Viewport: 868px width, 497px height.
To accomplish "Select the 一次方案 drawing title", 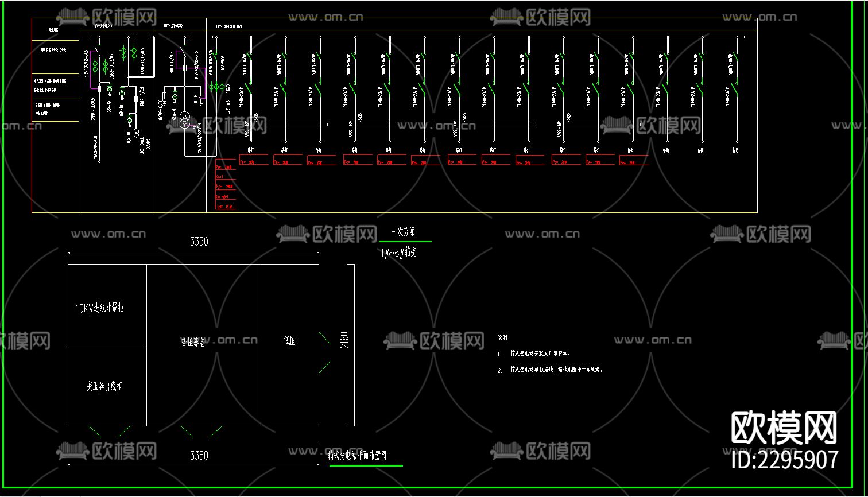I will (403, 232).
